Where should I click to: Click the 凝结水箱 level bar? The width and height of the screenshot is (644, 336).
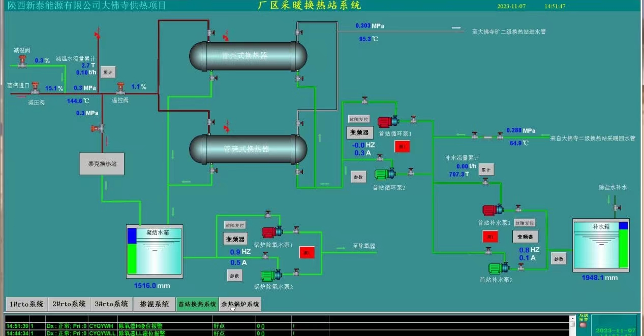[132, 251]
